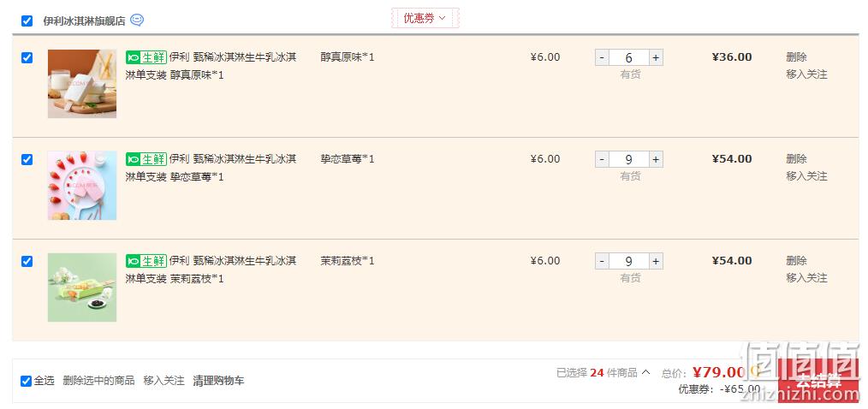Open the strawberry ice cream product thumbnail
The image size is (868, 409).
[x=82, y=186]
